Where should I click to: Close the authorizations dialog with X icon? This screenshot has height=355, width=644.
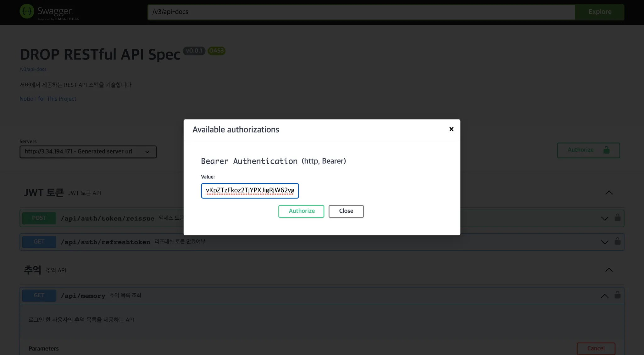[x=451, y=129]
